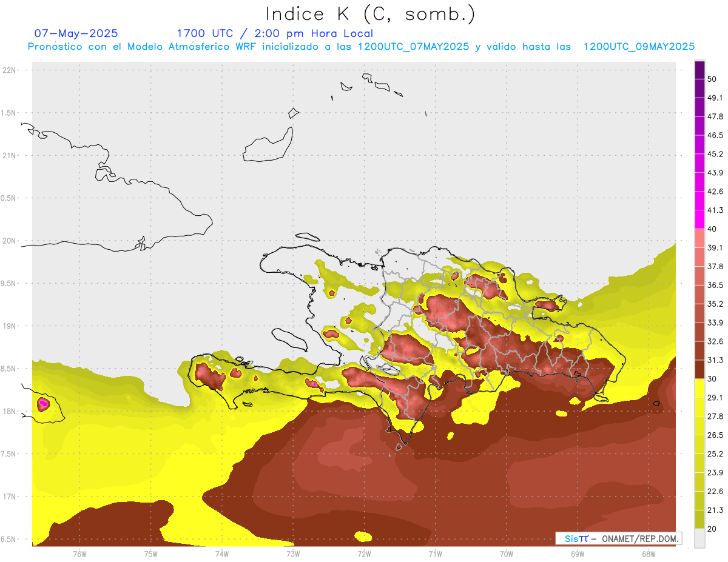
Task: Click the '70W' longitude label
Action: pos(507,554)
